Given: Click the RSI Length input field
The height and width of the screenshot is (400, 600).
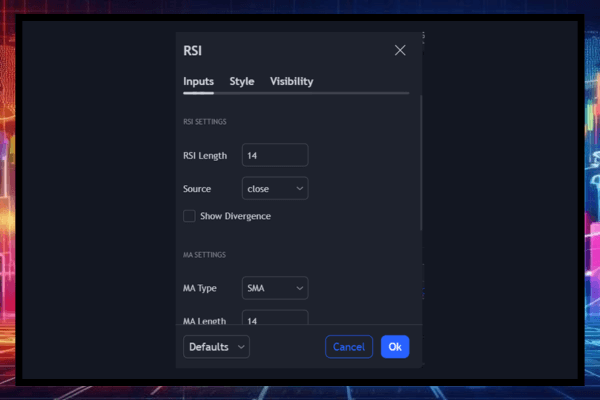Looking at the screenshot, I should click(x=275, y=155).
